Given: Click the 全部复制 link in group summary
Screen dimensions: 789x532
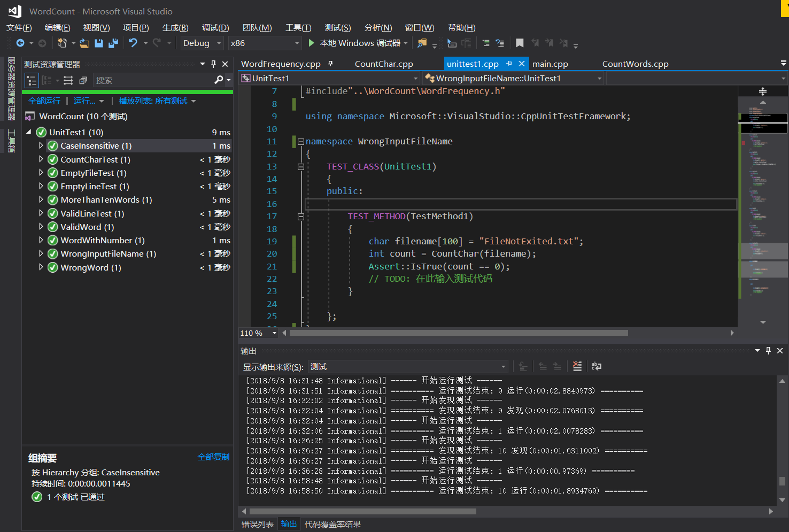Looking at the screenshot, I should [x=213, y=457].
